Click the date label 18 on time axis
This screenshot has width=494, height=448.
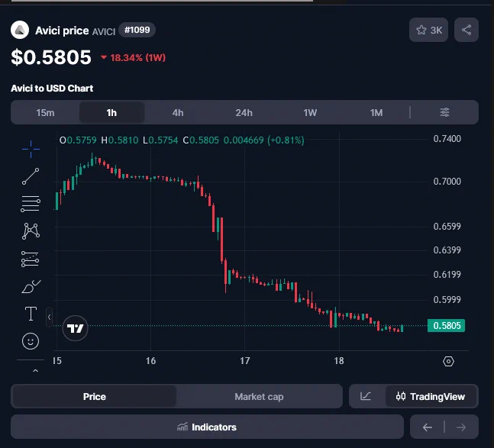tap(339, 360)
